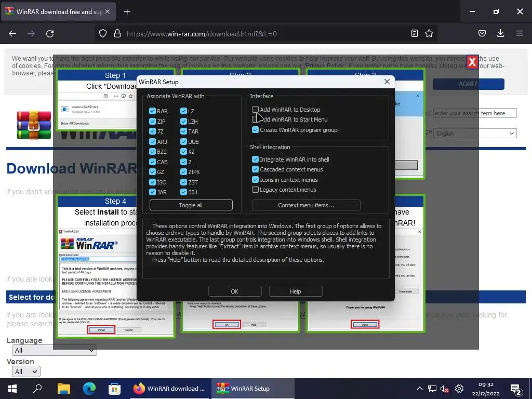Expand the English language dropdown
The height and width of the screenshot is (399, 532).
(475, 134)
